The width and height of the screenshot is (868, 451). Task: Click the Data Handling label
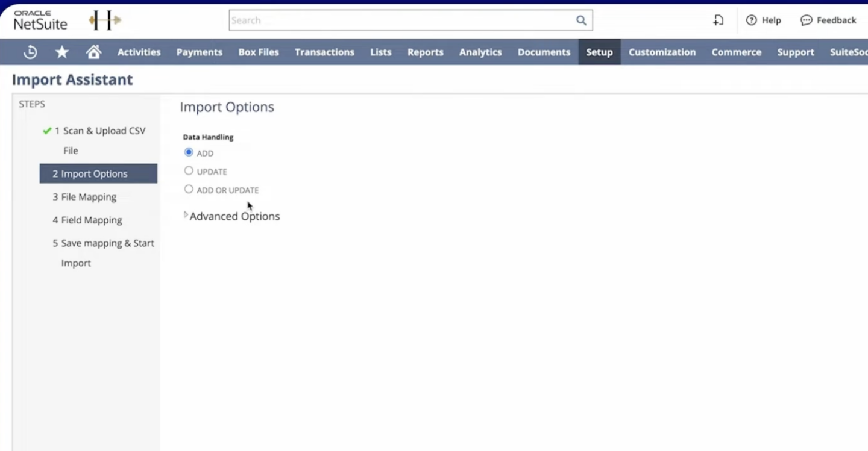[x=208, y=137]
